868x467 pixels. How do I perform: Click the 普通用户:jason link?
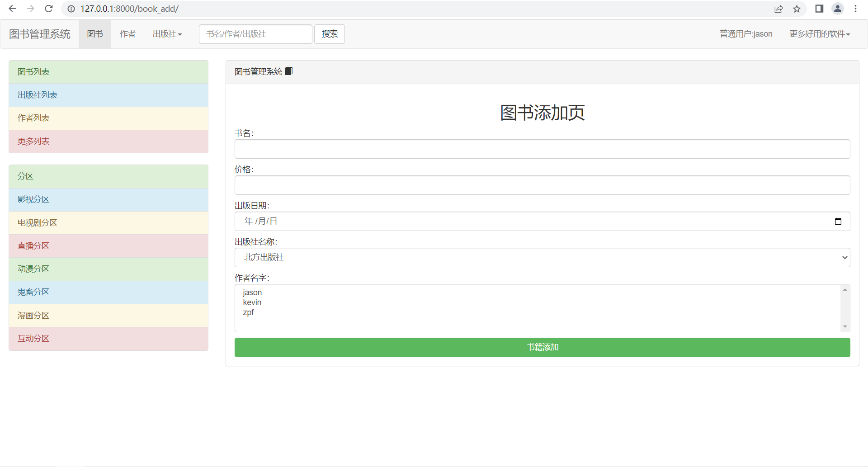click(x=746, y=34)
